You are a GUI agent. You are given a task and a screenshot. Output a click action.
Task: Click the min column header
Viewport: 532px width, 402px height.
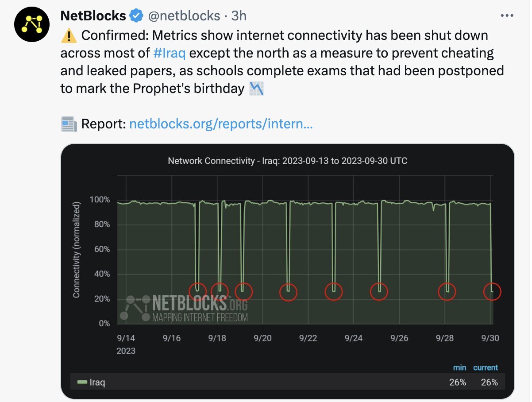459,367
